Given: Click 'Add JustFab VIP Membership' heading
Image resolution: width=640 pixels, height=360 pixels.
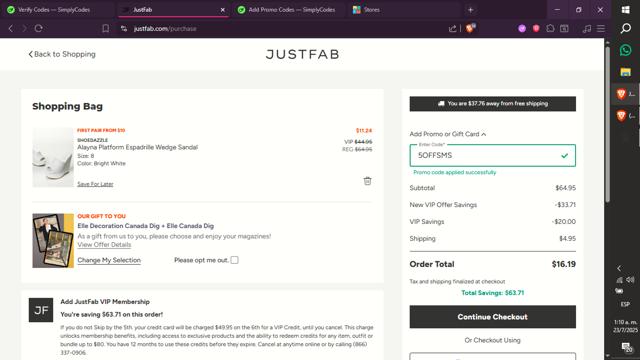Looking at the screenshot, I should (x=105, y=302).
